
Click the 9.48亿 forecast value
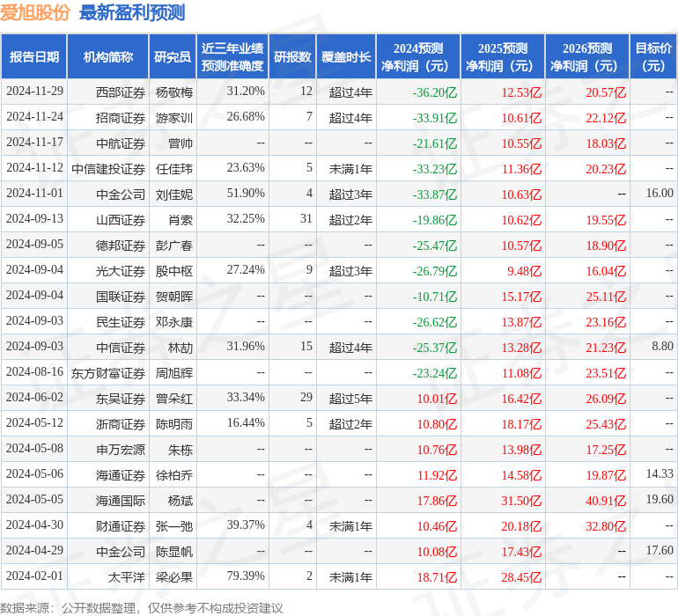pyautogui.click(x=524, y=271)
